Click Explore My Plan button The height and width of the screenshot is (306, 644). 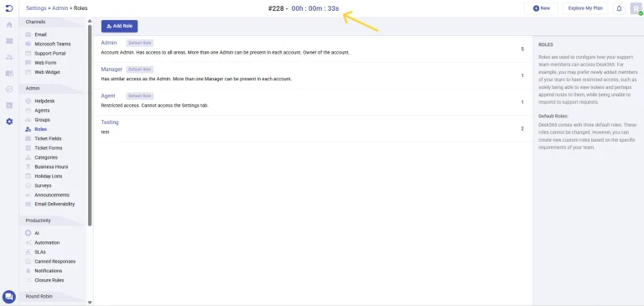584,8
